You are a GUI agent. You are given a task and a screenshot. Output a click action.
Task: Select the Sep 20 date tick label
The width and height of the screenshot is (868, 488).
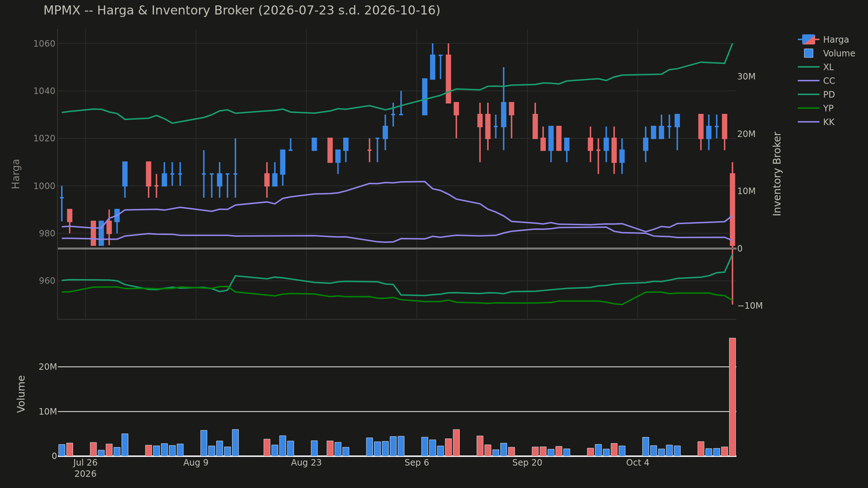(x=527, y=463)
